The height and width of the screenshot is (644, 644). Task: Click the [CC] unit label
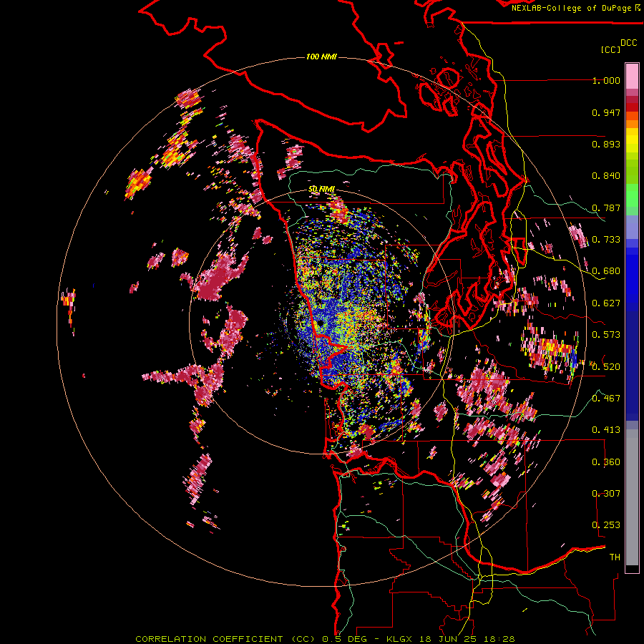click(x=610, y=49)
